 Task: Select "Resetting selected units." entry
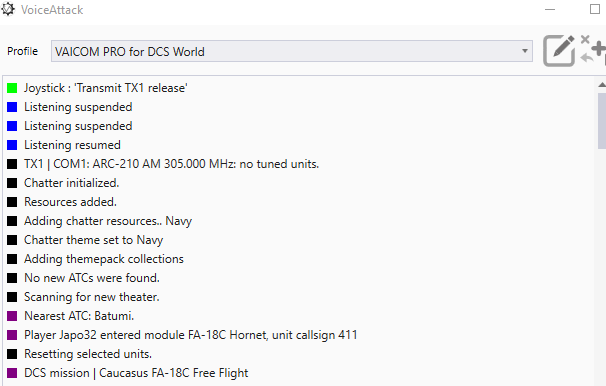pos(88,354)
